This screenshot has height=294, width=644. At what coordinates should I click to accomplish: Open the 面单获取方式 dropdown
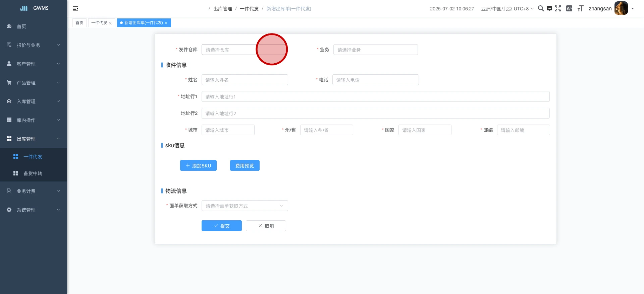coord(245,206)
